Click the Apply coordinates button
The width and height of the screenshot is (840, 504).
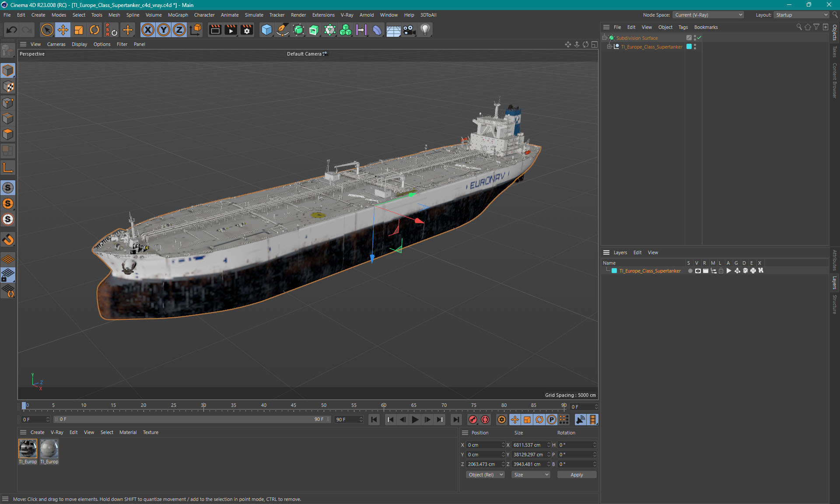click(x=577, y=475)
